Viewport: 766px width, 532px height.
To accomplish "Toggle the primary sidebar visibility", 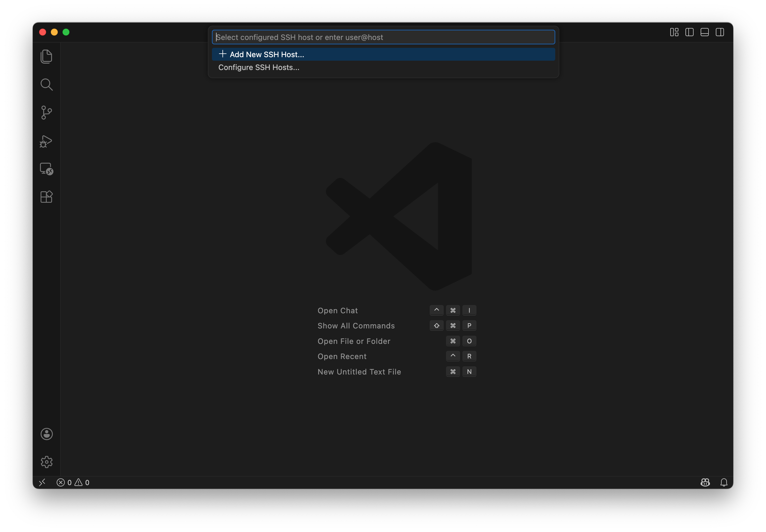I will 689,32.
